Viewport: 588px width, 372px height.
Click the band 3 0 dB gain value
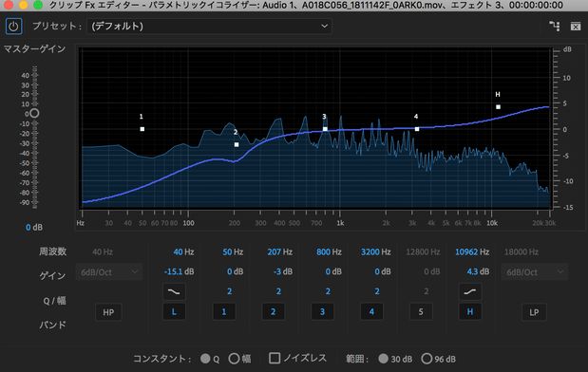pyautogui.click(x=333, y=271)
